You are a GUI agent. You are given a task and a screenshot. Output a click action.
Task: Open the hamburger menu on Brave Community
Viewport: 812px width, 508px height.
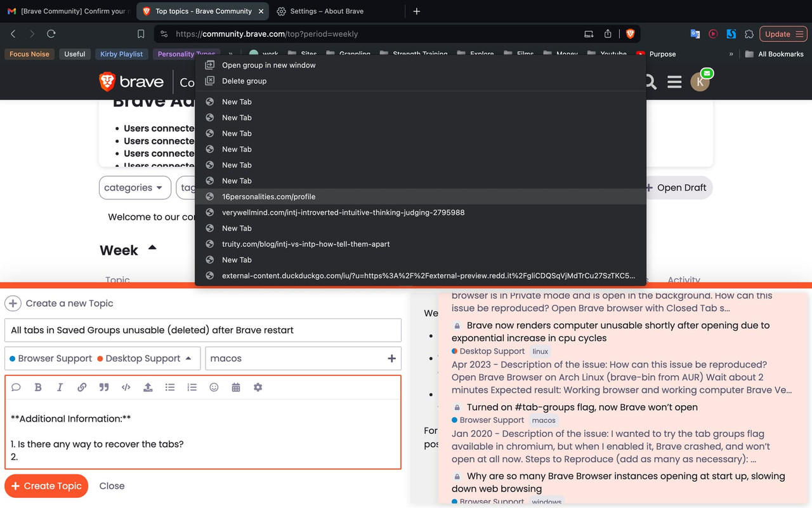pyautogui.click(x=674, y=81)
